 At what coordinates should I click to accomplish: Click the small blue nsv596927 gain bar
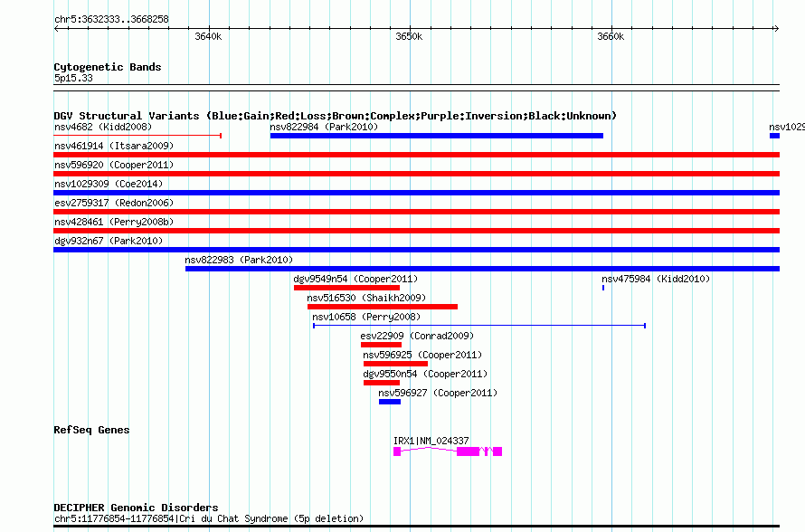(390, 402)
